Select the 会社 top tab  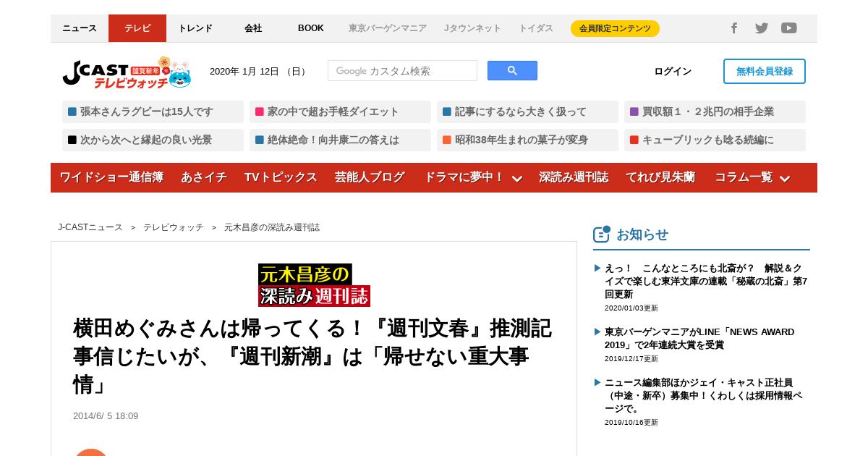pos(253,28)
